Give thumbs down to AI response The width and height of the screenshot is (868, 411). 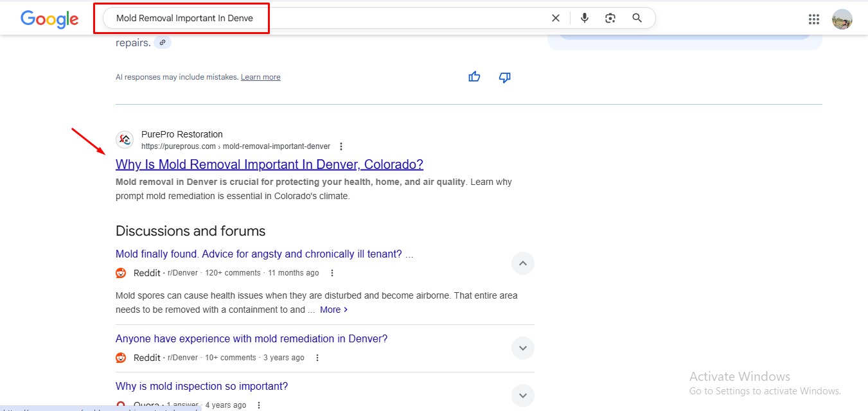click(505, 77)
